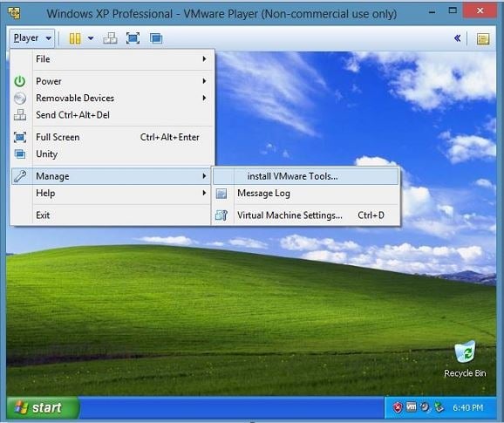Minimize the VMware Player window
The height and width of the screenshot is (423, 504).
click(x=432, y=12)
